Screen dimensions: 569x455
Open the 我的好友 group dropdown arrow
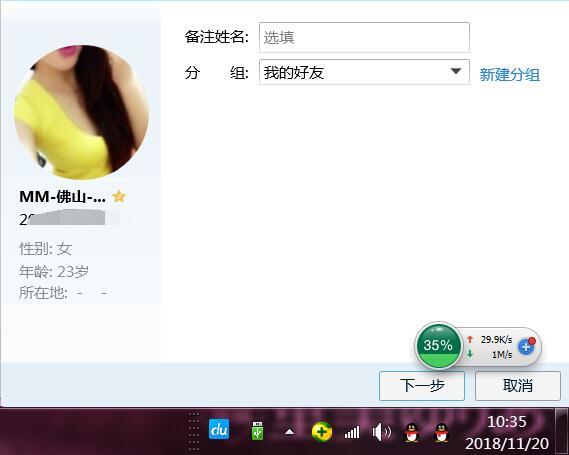coord(456,71)
